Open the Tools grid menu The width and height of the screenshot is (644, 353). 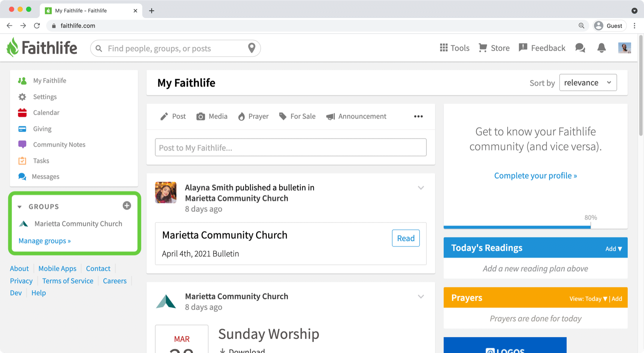(x=455, y=48)
